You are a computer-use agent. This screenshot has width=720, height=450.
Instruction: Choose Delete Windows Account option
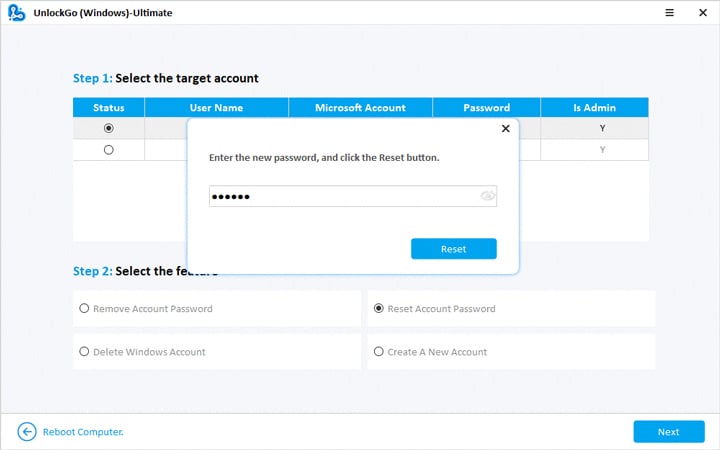coord(84,352)
